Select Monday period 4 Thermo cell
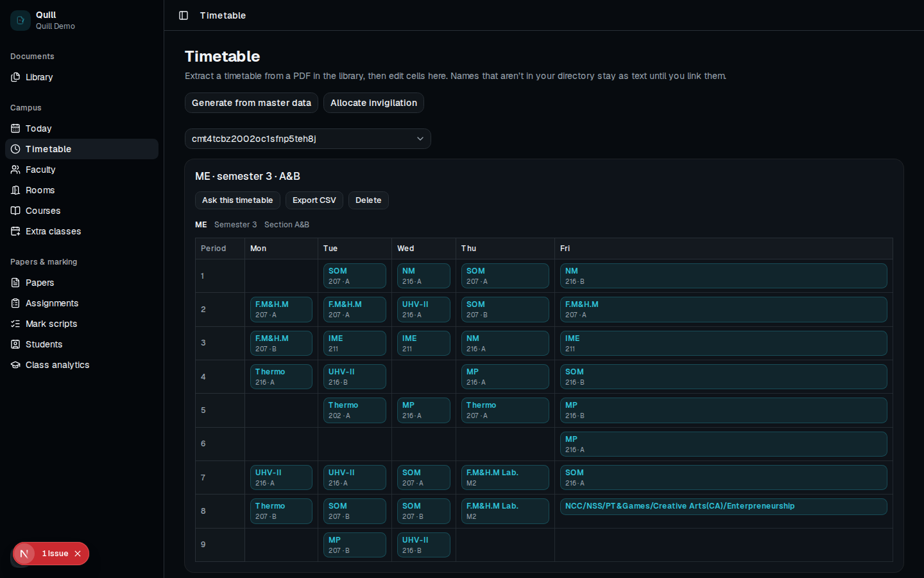Viewport: 924px width, 578px height. 281,377
